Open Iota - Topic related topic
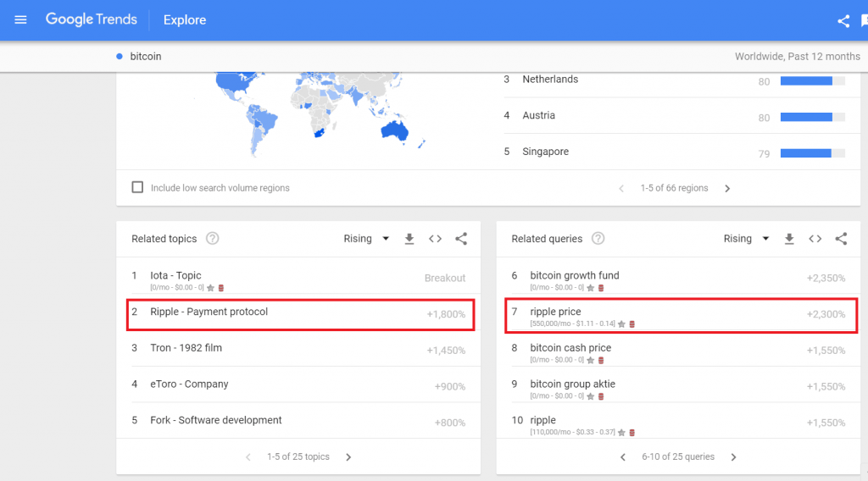The height and width of the screenshot is (481, 868). point(175,275)
